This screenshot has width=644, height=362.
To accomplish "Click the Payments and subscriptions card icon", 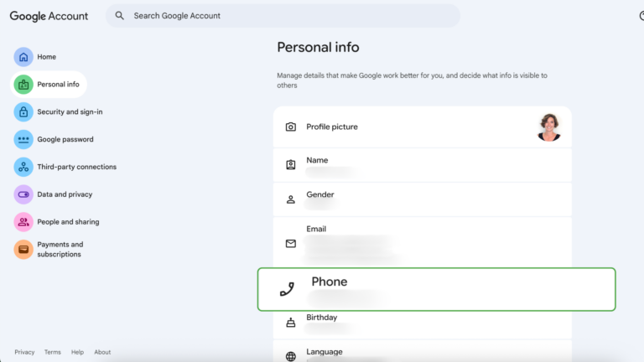I will coord(23,249).
